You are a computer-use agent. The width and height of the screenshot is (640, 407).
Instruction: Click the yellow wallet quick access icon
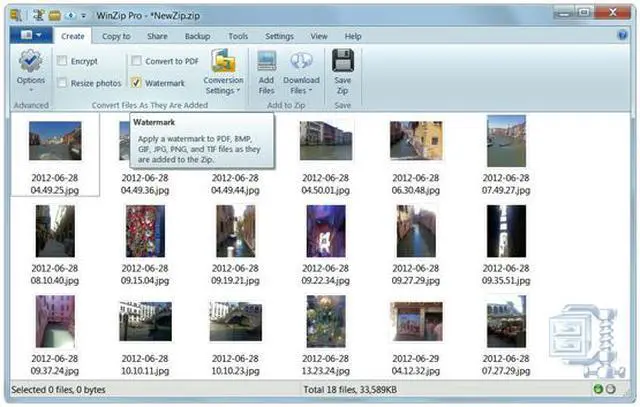[x=55, y=16]
